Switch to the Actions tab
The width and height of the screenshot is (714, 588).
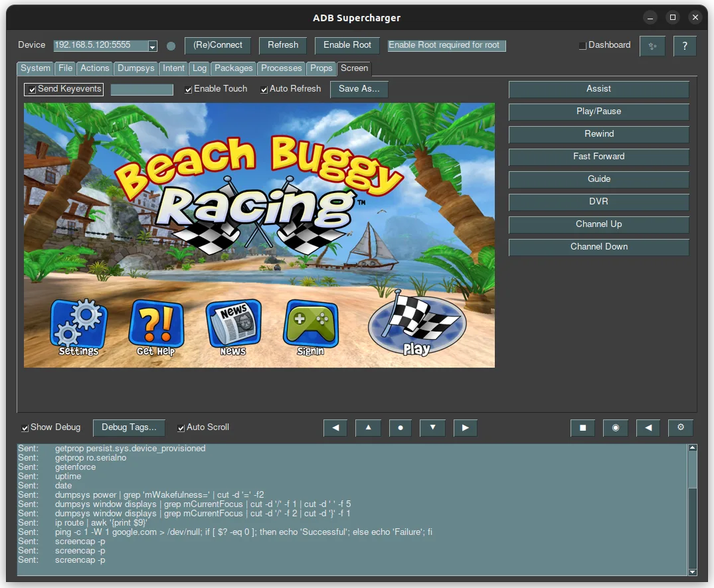pyautogui.click(x=95, y=68)
